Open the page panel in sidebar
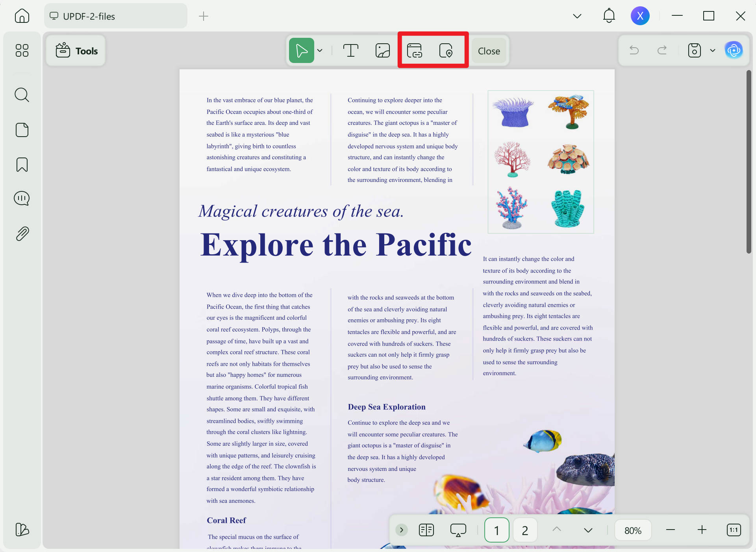This screenshot has height=552, width=756. [x=22, y=130]
